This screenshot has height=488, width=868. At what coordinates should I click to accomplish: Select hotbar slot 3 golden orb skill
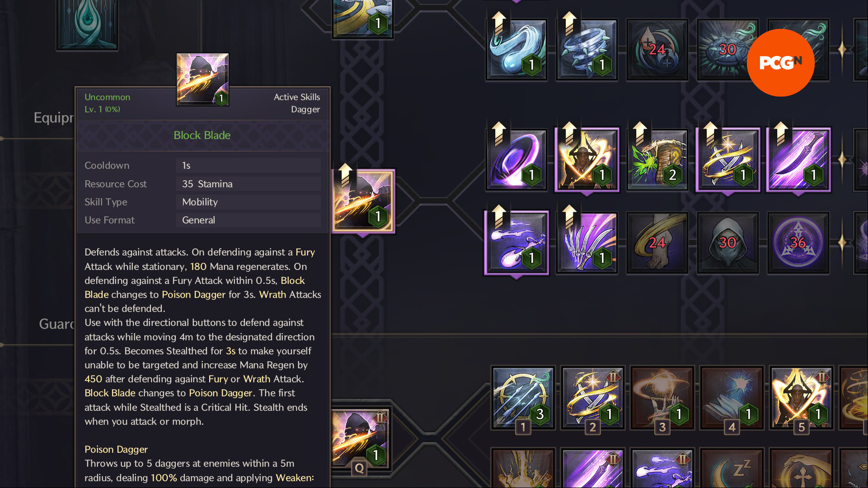tap(662, 398)
